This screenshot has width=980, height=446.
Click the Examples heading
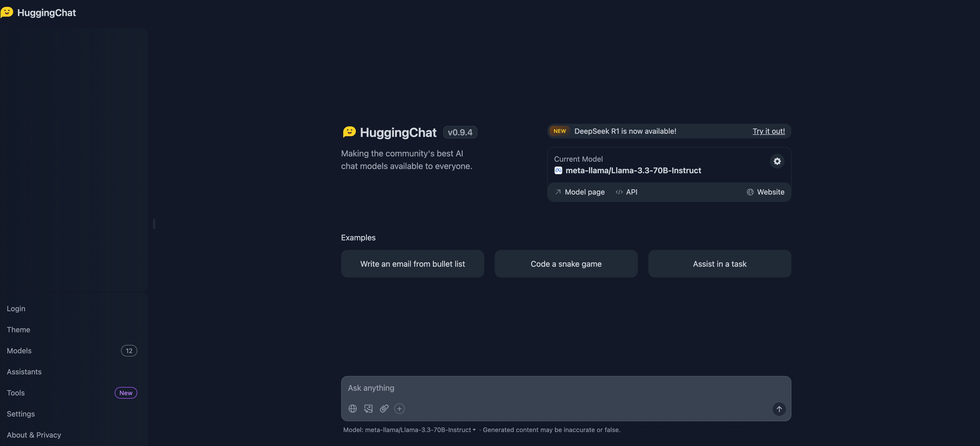coord(358,238)
